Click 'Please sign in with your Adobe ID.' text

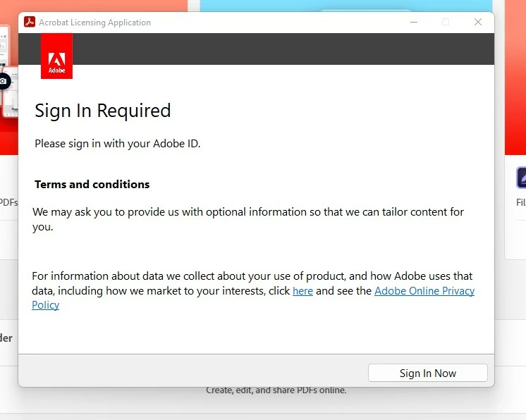(x=118, y=144)
